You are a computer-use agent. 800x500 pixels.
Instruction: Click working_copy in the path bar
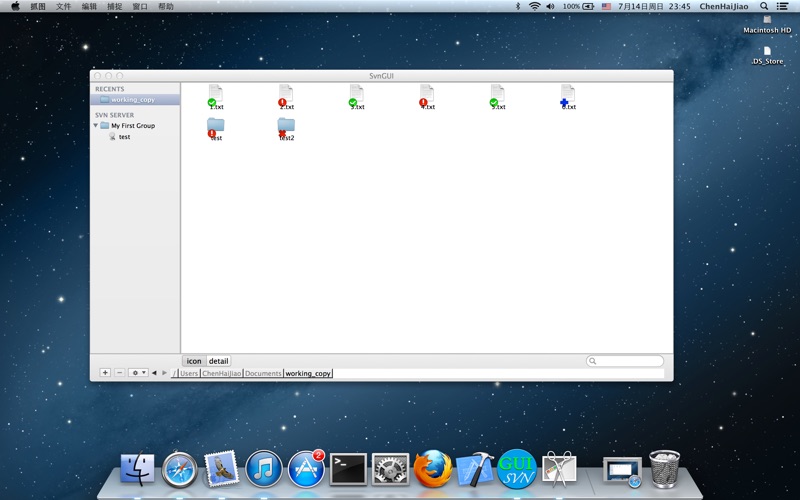click(308, 373)
